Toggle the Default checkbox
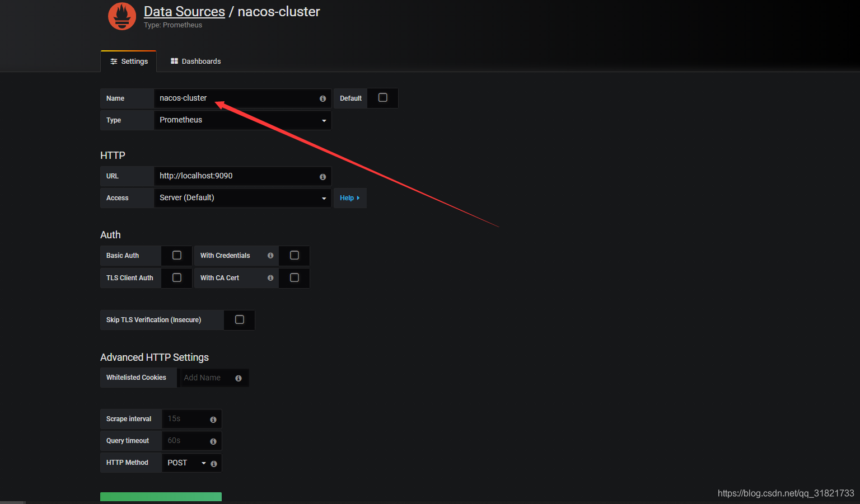The image size is (860, 504). point(383,97)
